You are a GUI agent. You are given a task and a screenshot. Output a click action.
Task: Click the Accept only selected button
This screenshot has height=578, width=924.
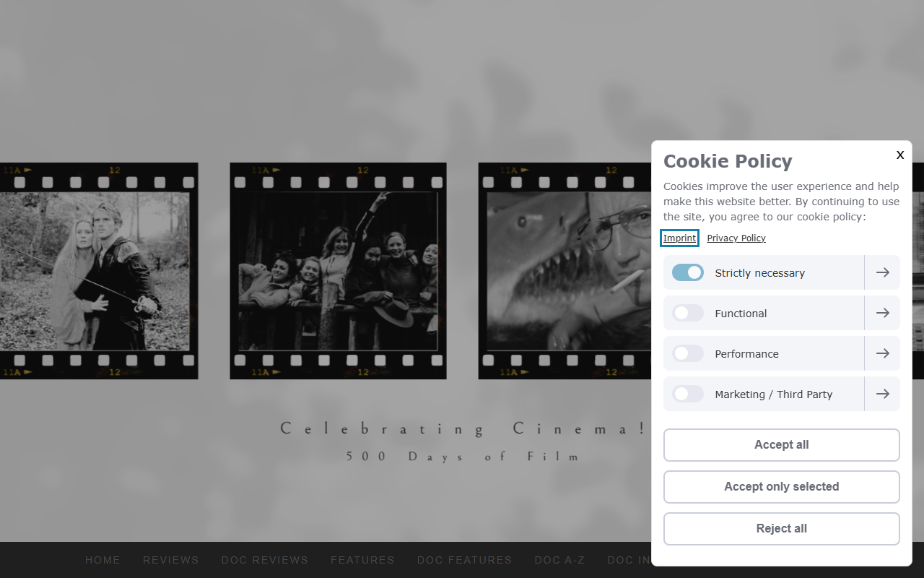point(782,487)
